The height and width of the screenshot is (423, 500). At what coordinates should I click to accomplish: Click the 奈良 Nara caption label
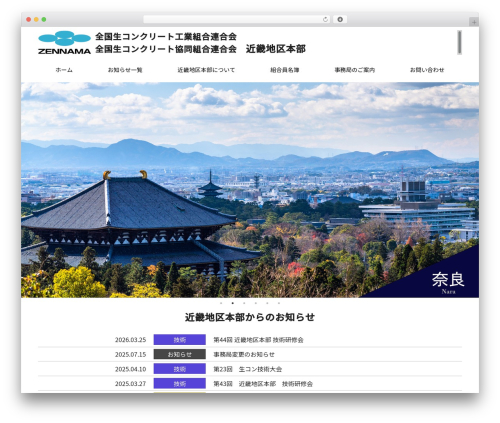[448, 283]
